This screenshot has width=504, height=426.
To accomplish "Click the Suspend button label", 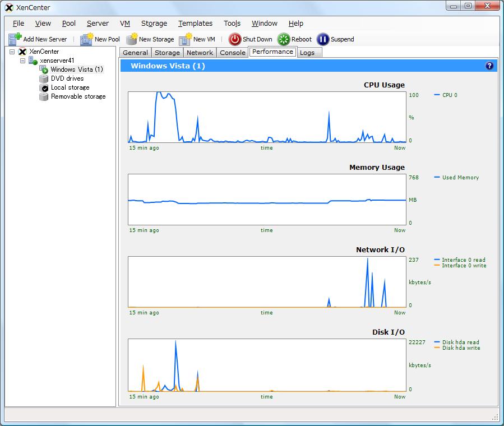I will pyautogui.click(x=343, y=39).
